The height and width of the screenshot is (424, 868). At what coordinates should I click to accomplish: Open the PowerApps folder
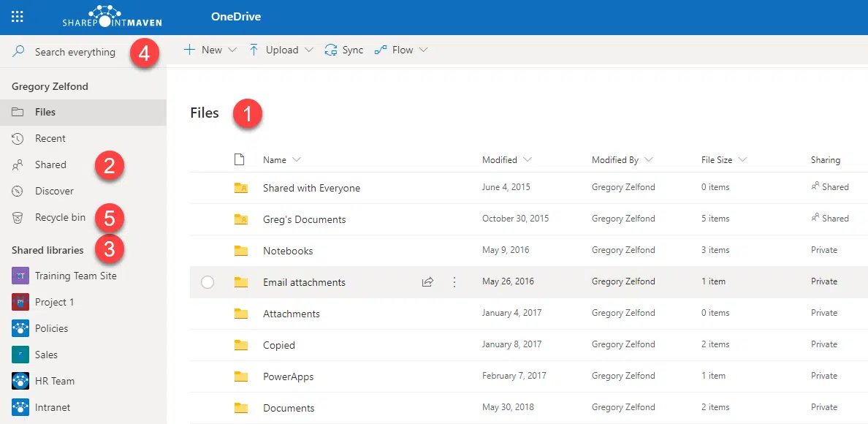click(289, 377)
